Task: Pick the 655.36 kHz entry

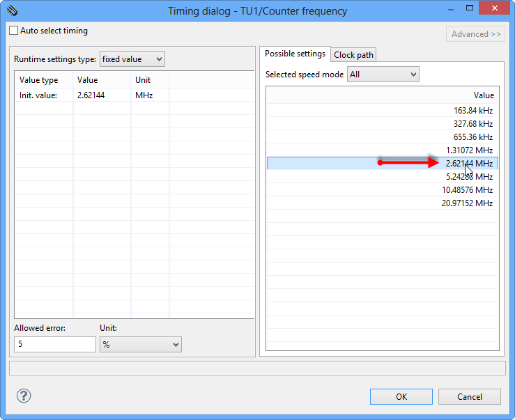Action: [472, 137]
